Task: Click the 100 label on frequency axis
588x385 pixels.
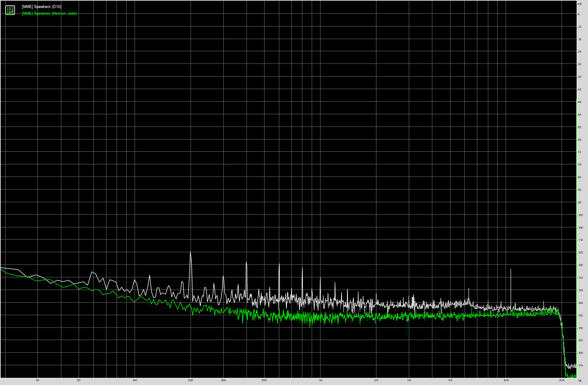Action: coord(135,380)
